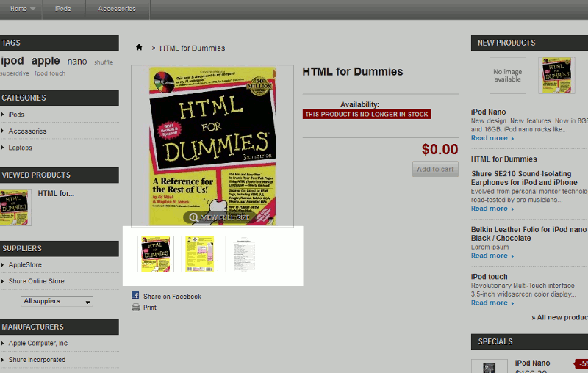Screen dimensions: 588x373
Task: Open viewed product HTML for... thumbnail
Action: (15, 208)
